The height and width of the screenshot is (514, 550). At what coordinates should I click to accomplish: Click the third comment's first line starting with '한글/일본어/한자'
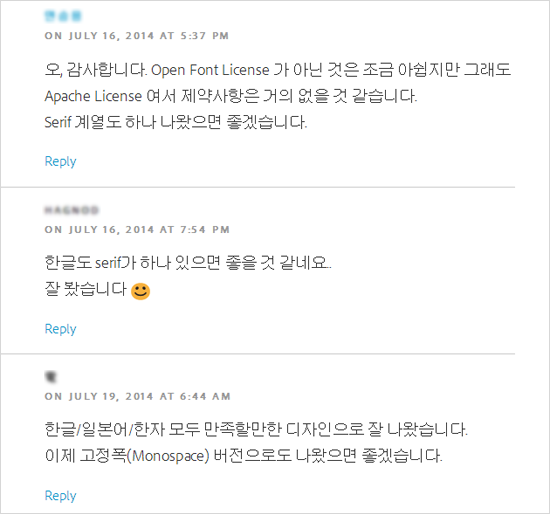point(256,429)
